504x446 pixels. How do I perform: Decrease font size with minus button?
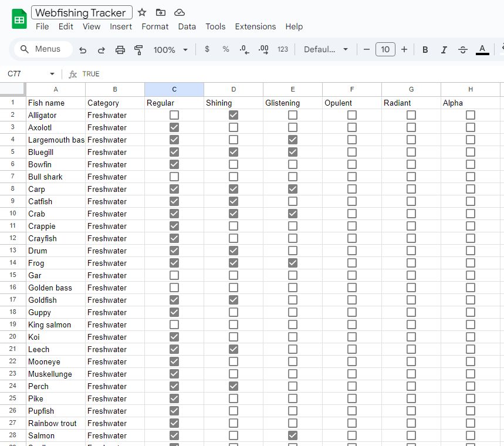coord(367,49)
